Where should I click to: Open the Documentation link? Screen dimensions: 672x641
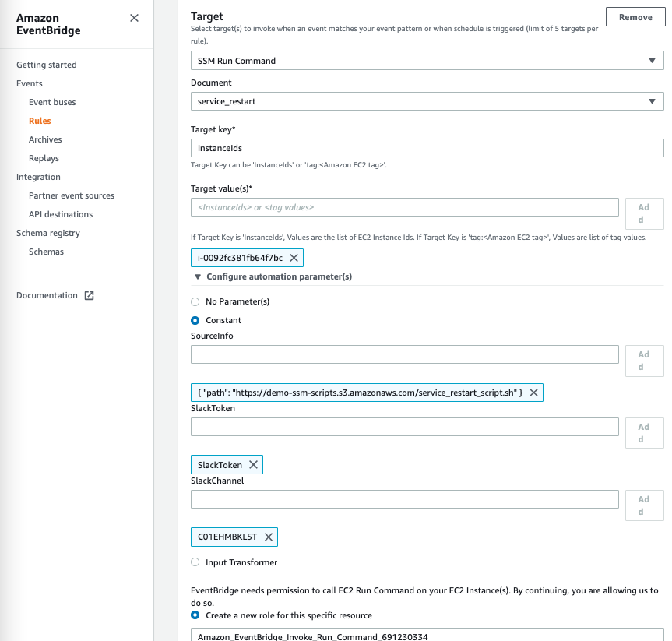click(x=47, y=295)
